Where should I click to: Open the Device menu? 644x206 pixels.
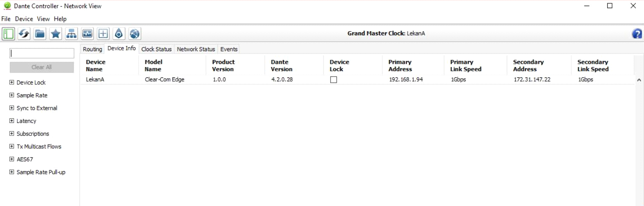pos(24,19)
